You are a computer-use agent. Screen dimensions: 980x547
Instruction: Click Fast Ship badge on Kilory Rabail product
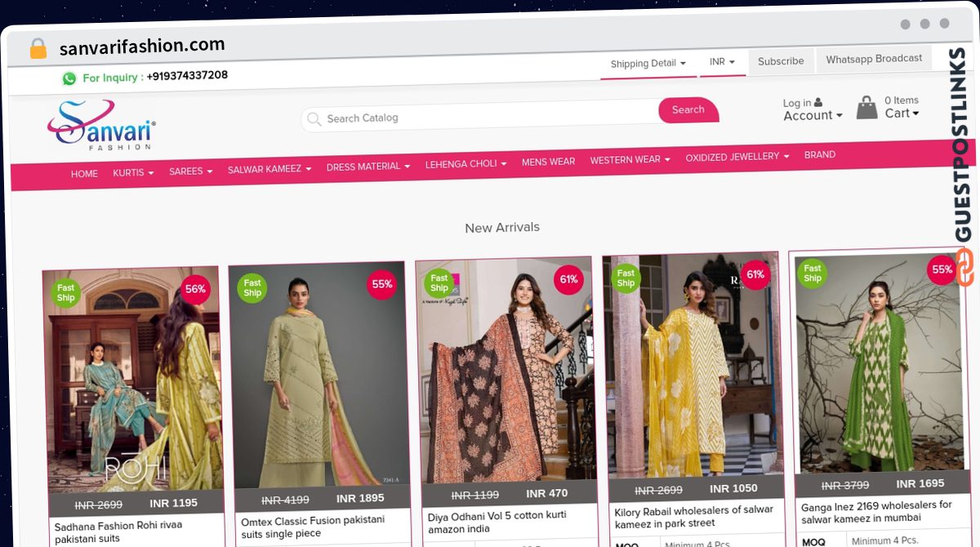626,278
